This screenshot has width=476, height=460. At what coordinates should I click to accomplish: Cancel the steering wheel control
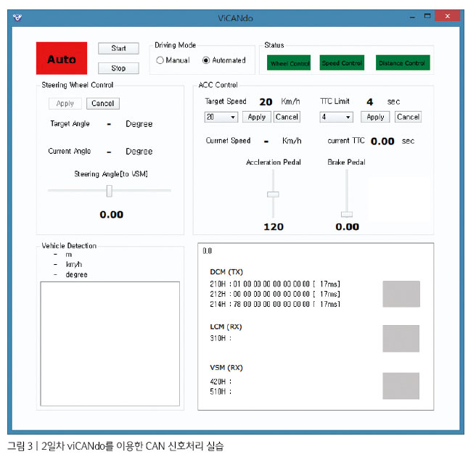tap(103, 104)
